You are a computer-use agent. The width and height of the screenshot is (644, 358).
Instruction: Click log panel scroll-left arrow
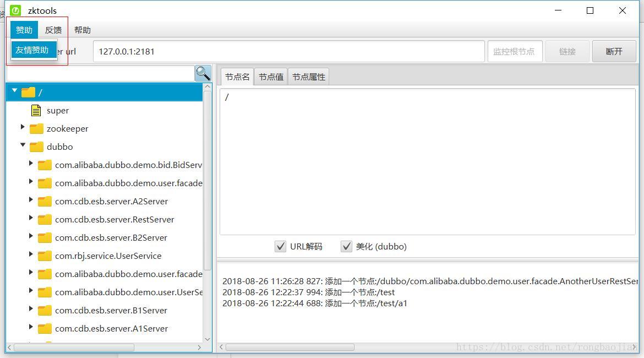pyautogui.click(x=221, y=348)
